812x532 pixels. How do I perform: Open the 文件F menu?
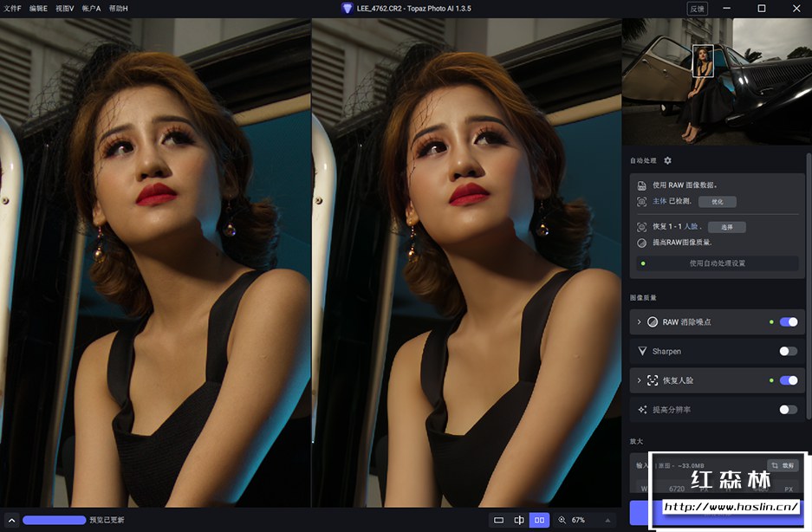(12, 8)
